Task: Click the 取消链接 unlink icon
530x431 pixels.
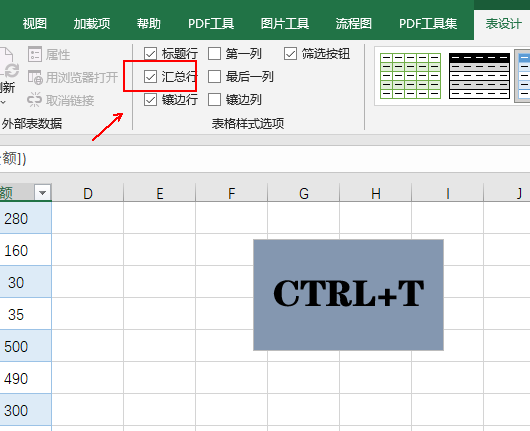Action: [x=34, y=100]
